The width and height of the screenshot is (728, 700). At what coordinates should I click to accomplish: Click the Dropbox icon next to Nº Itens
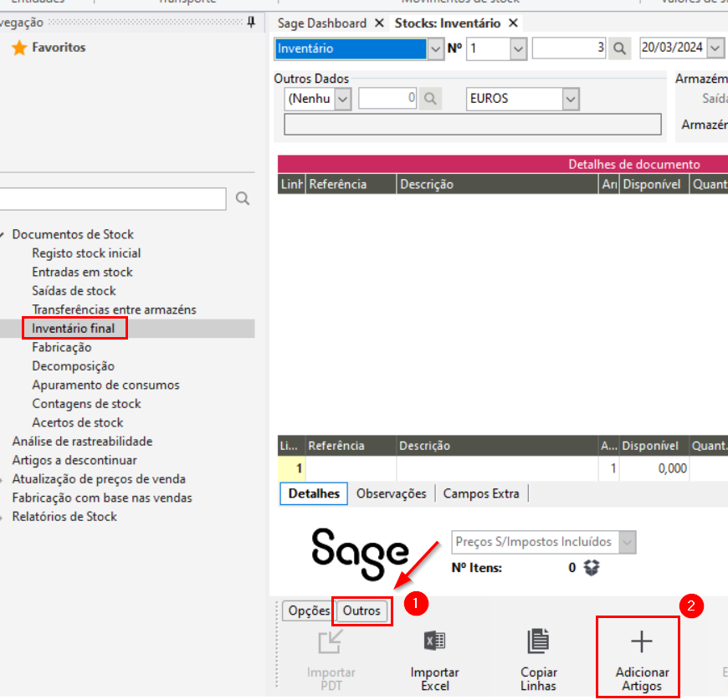click(591, 567)
